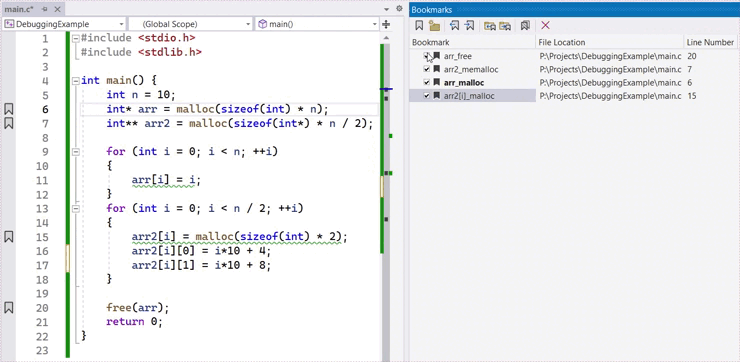Screen dimensions: 740x362
Task: Sort by the Bookmark column header
Action: [x=472, y=42]
